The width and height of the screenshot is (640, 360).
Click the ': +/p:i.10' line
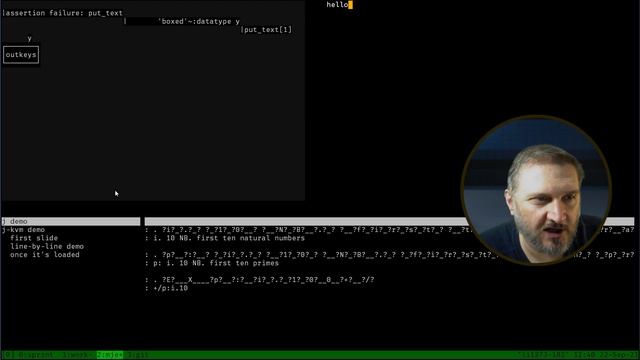(x=167, y=288)
